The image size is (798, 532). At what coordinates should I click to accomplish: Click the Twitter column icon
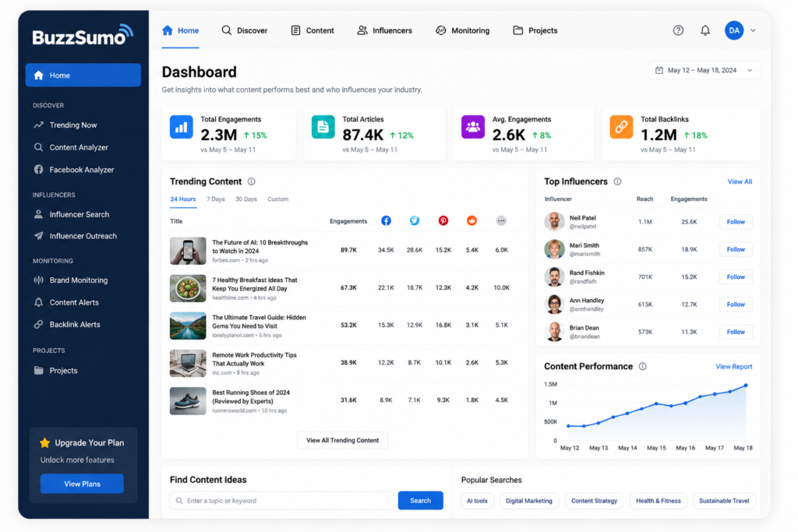(x=415, y=220)
